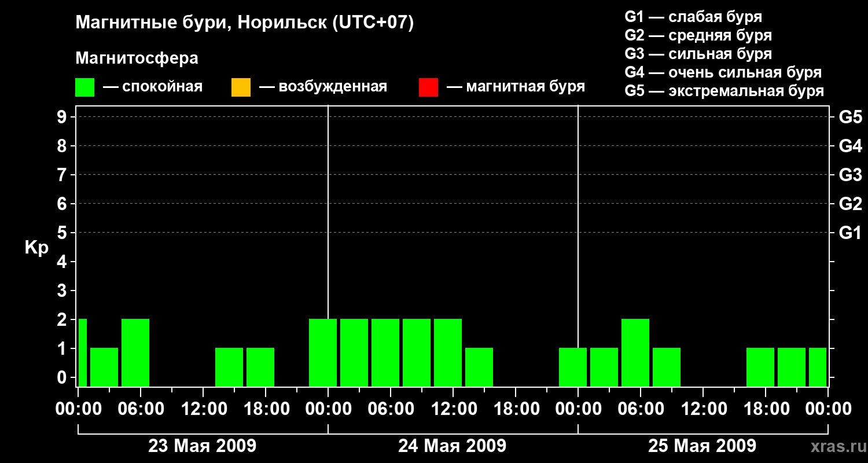
Task: Click the 12:00 time label for 24 Мая
Action: click(453, 409)
